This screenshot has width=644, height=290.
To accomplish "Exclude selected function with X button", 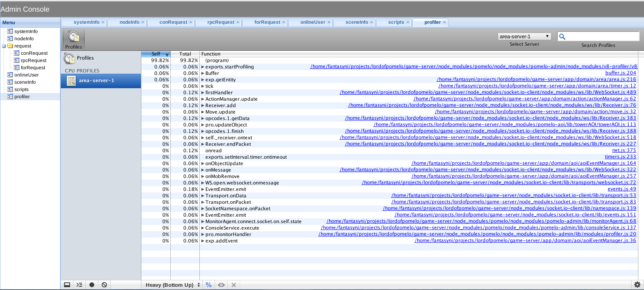I will pyautogui.click(x=234, y=285).
